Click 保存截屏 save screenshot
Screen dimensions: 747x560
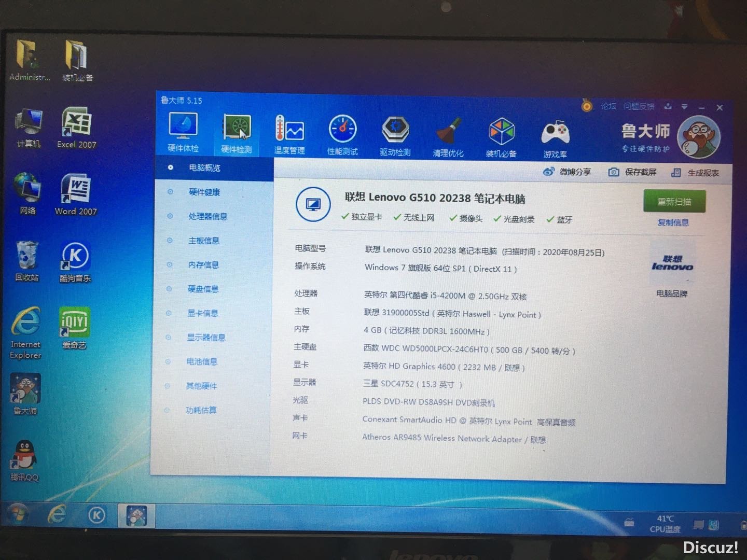click(x=632, y=172)
